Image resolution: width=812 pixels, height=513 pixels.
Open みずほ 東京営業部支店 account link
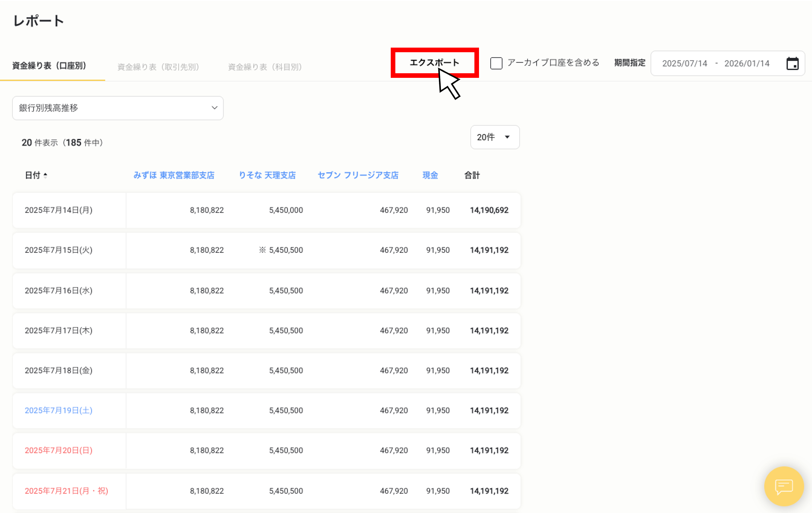tap(174, 175)
